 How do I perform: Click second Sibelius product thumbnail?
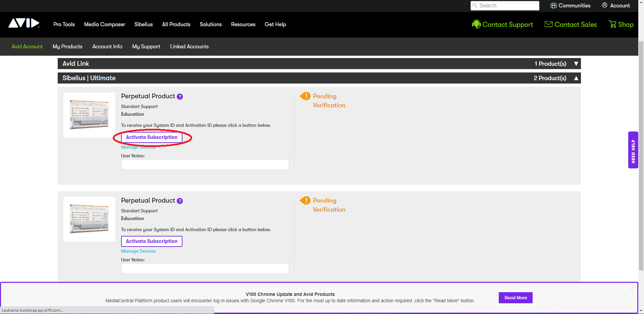click(89, 219)
